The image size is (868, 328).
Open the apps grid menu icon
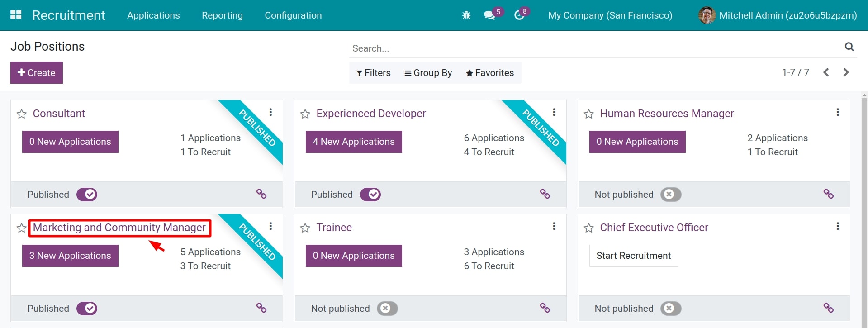(x=16, y=15)
